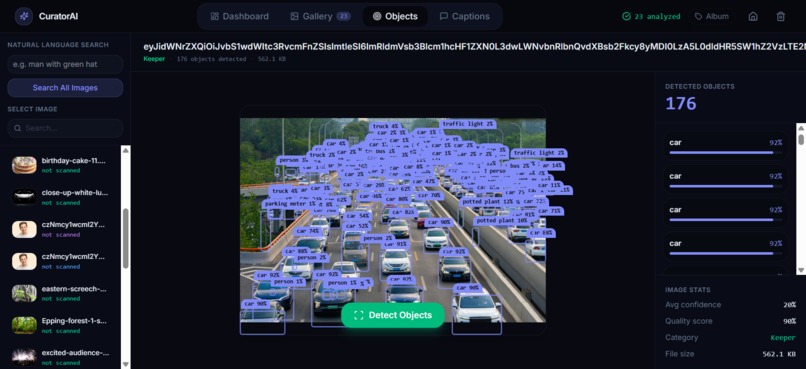Click the 'car 70%' detection label
Image resolution: width=806 pixels, height=369 pixels.
tap(430, 195)
